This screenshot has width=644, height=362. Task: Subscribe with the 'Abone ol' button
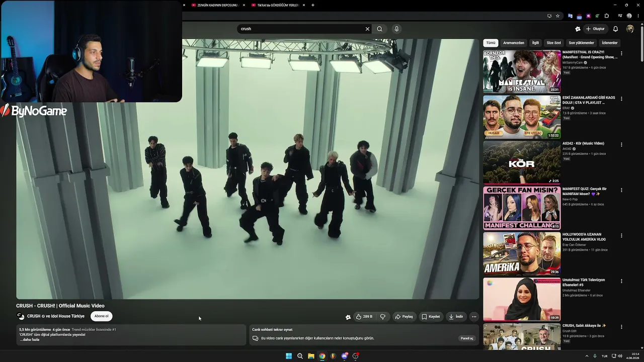(x=101, y=316)
